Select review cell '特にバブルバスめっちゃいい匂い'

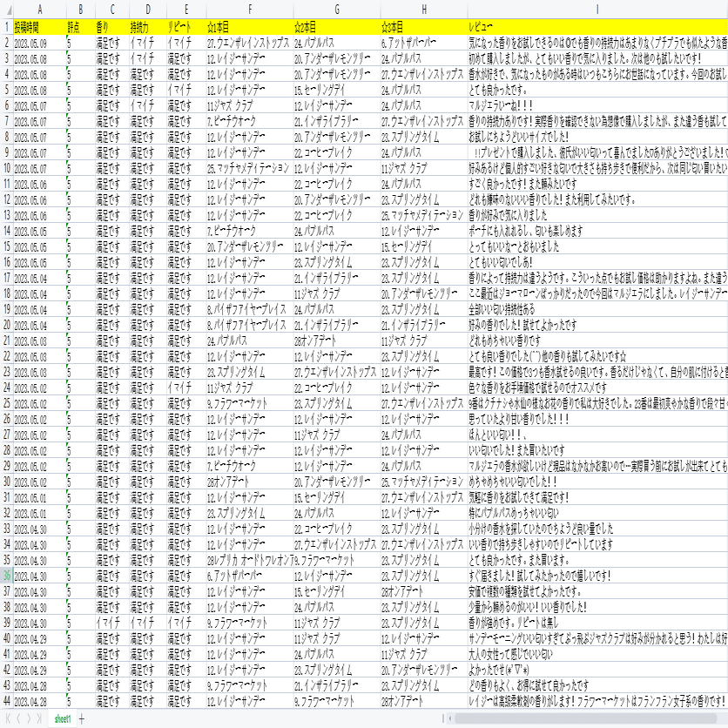point(597,513)
